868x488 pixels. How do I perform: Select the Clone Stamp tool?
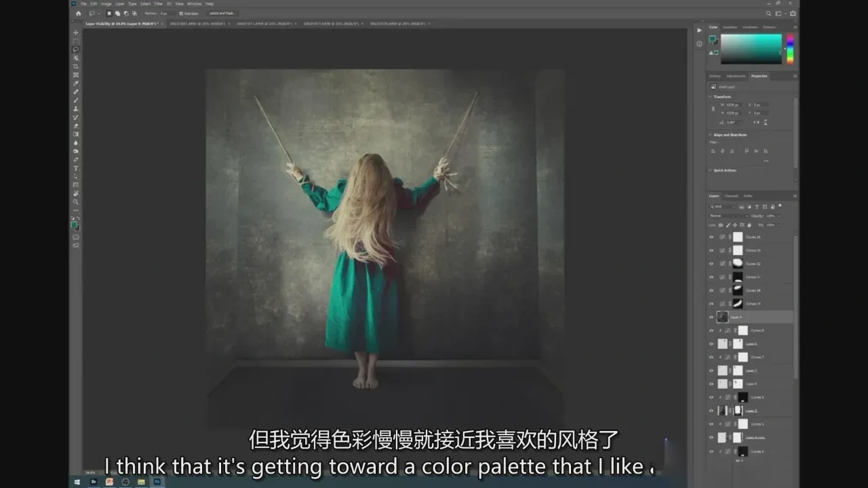tap(76, 108)
